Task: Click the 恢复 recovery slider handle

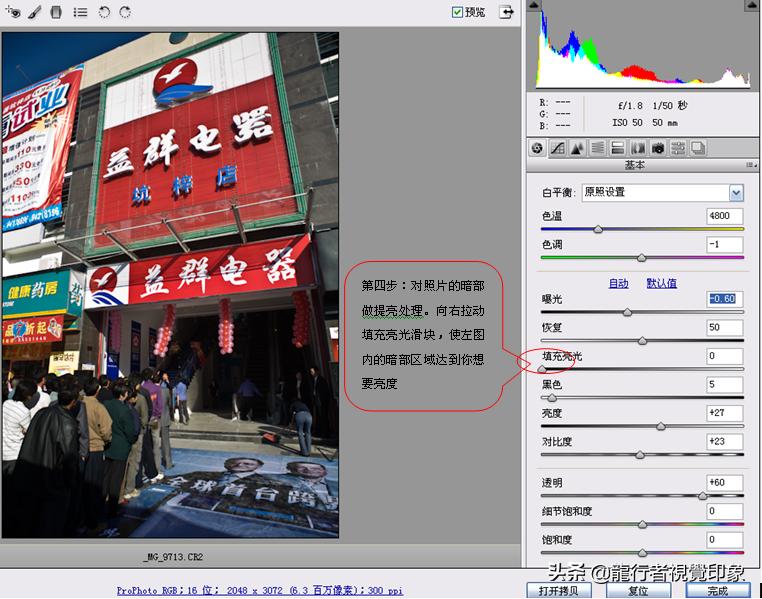Action: pyautogui.click(x=642, y=341)
